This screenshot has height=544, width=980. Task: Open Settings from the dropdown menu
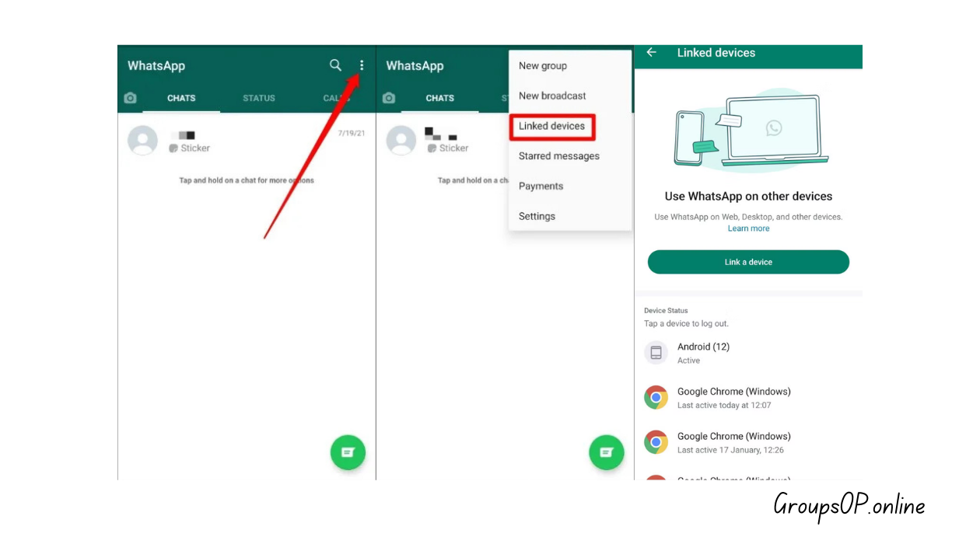(x=537, y=216)
